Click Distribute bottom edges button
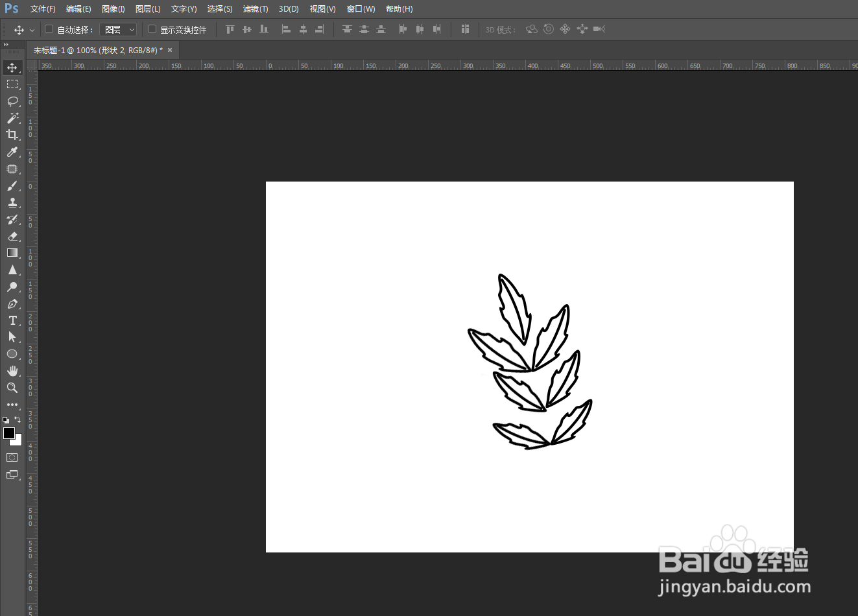This screenshot has height=616, width=858. [x=381, y=29]
